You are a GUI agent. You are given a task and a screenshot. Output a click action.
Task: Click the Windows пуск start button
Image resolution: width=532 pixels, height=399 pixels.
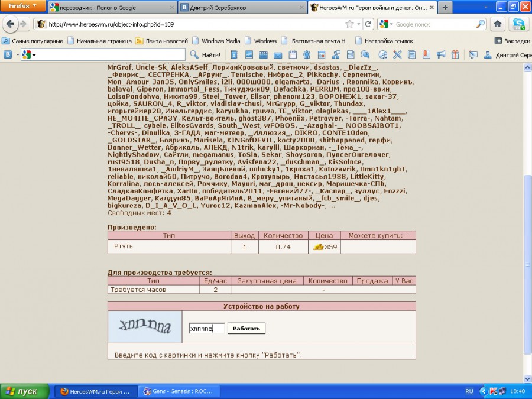click(21, 391)
